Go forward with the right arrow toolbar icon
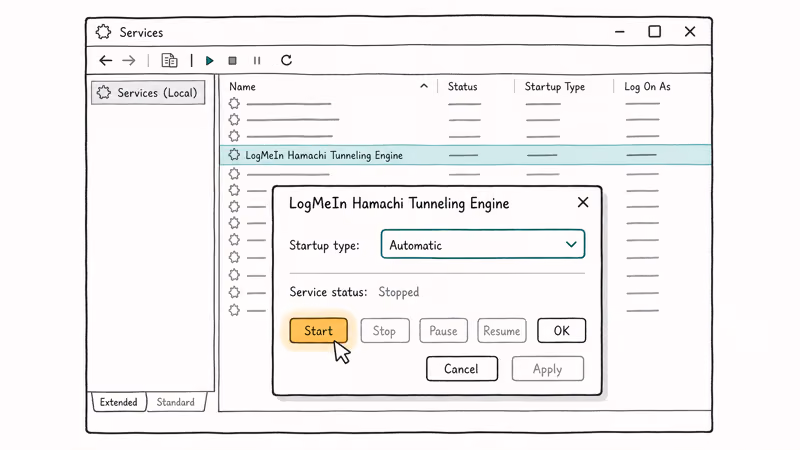This screenshot has height=450, width=800. click(x=129, y=61)
